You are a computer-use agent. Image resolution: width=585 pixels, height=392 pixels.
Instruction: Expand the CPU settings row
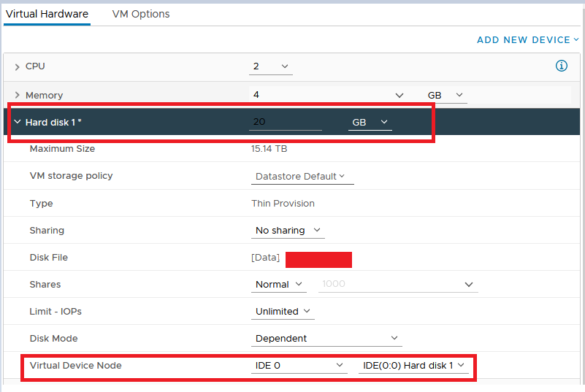pyautogui.click(x=18, y=67)
